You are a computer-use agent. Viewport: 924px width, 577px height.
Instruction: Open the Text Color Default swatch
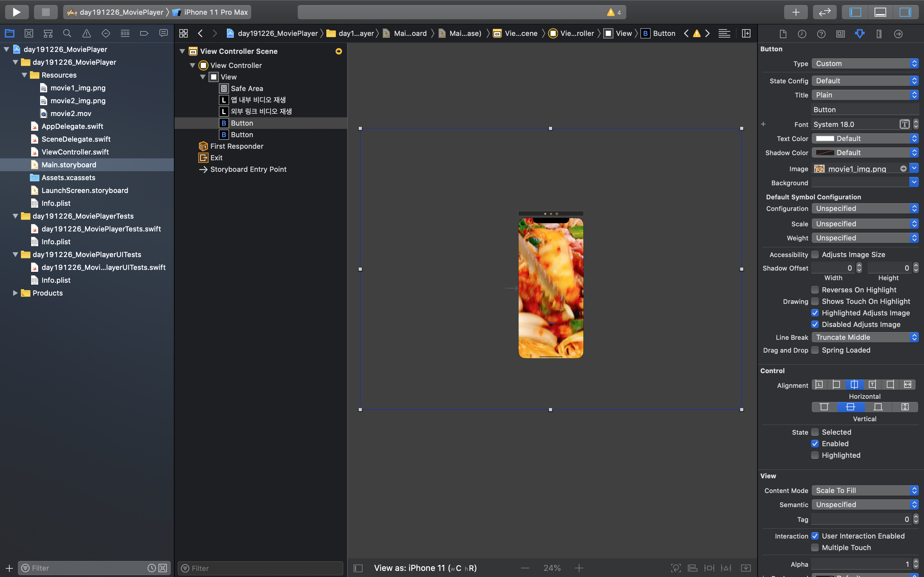[x=825, y=138]
